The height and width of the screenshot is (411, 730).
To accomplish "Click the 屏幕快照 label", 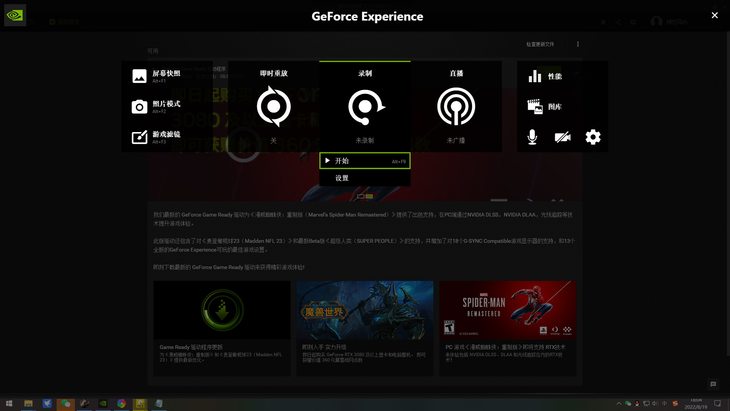I will (x=166, y=73).
